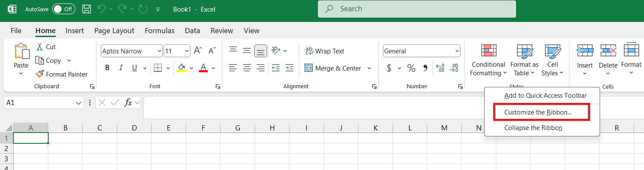Switch to the View tab
Screen dimensions: 644x170
tap(252, 31)
